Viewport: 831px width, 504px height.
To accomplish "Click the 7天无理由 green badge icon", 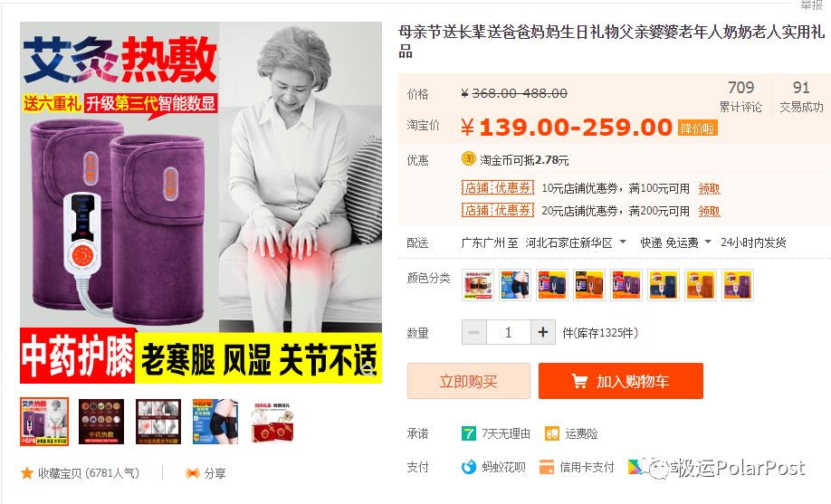I will pos(469,433).
